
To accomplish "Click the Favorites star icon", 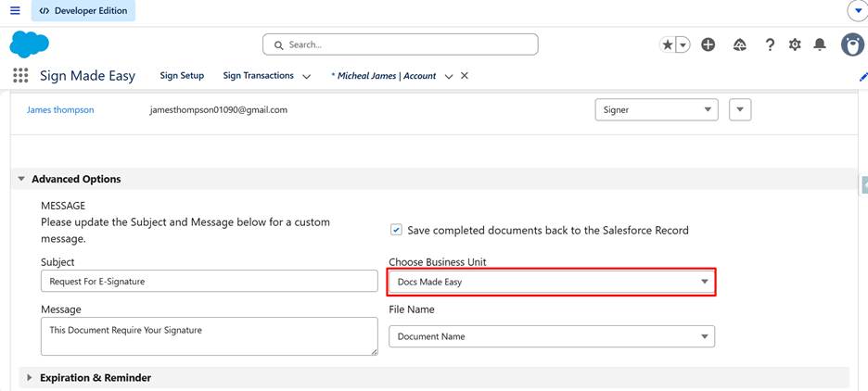I will (669, 44).
